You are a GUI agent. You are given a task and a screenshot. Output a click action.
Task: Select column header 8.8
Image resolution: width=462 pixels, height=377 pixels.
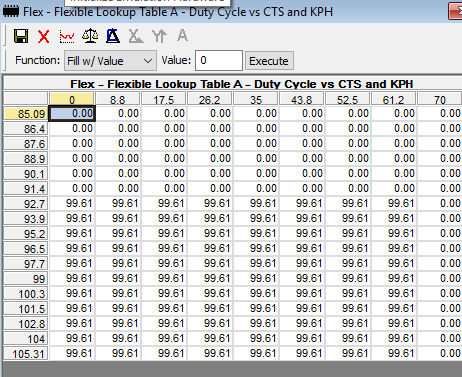pos(117,99)
